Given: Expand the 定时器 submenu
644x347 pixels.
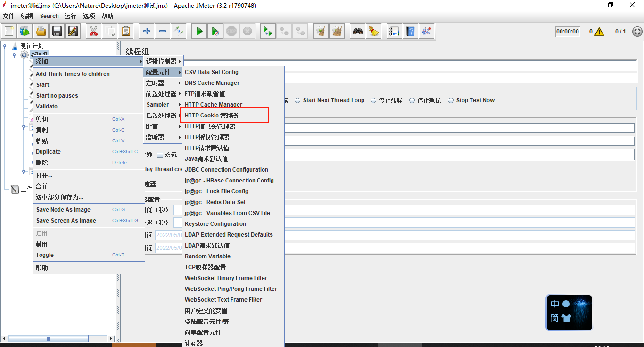Looking at the screenshot, I should 163,83.
